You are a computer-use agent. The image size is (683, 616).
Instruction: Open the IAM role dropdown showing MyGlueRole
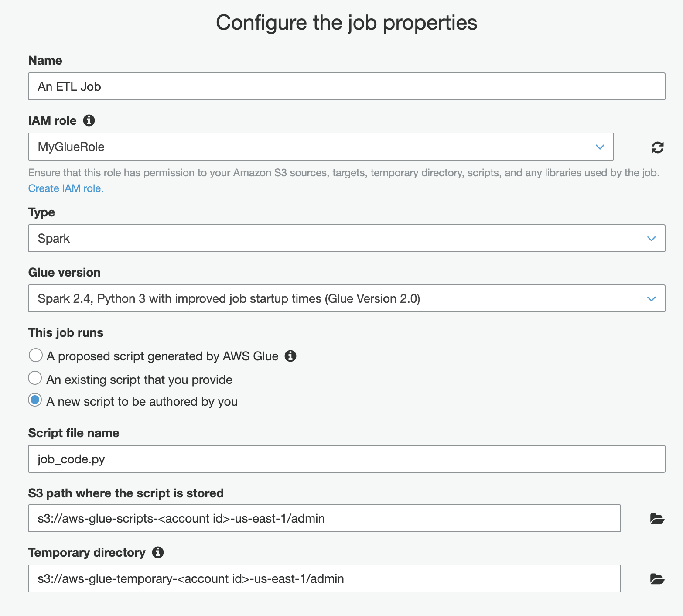321,147
